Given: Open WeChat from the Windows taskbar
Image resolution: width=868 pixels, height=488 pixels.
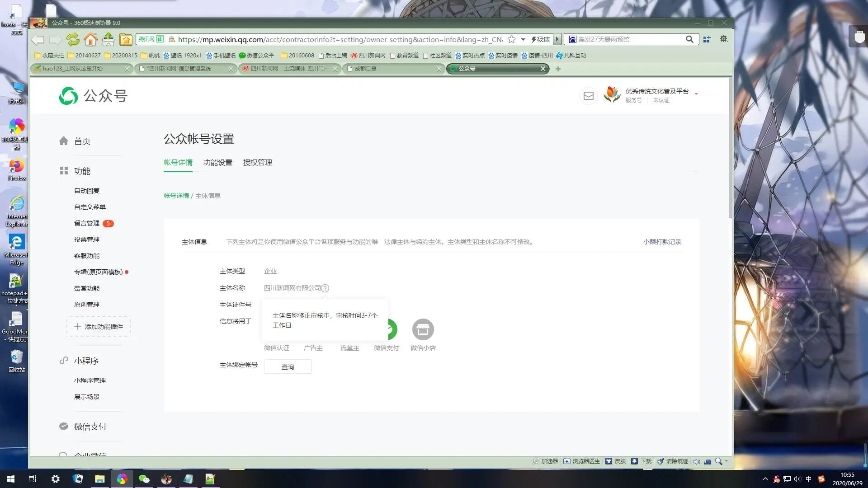Looking at the screenshot, I should [x=144, y=479].
